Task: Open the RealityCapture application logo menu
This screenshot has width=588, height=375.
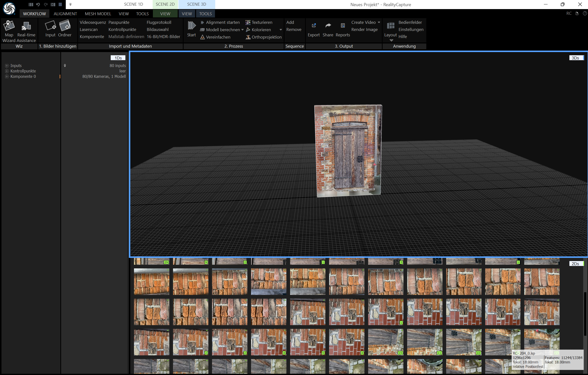Action: click(9, 8)
